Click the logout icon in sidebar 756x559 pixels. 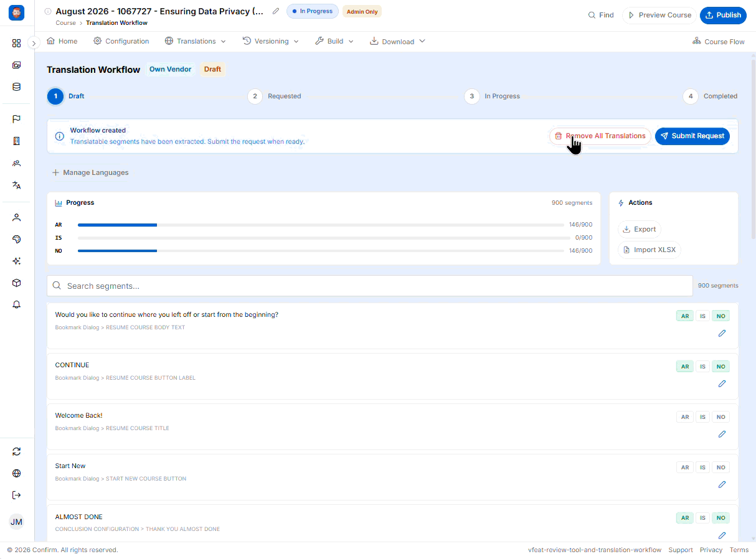pos(17,495)
